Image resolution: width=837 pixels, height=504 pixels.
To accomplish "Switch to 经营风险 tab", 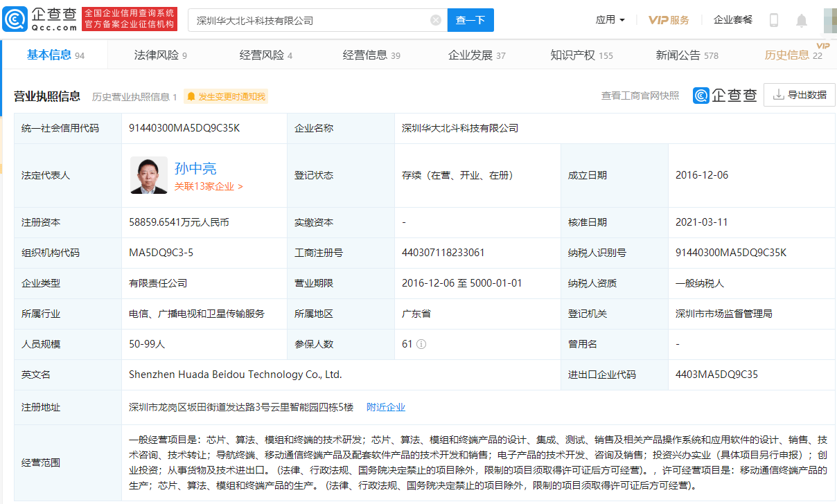I will coord(266,55).
